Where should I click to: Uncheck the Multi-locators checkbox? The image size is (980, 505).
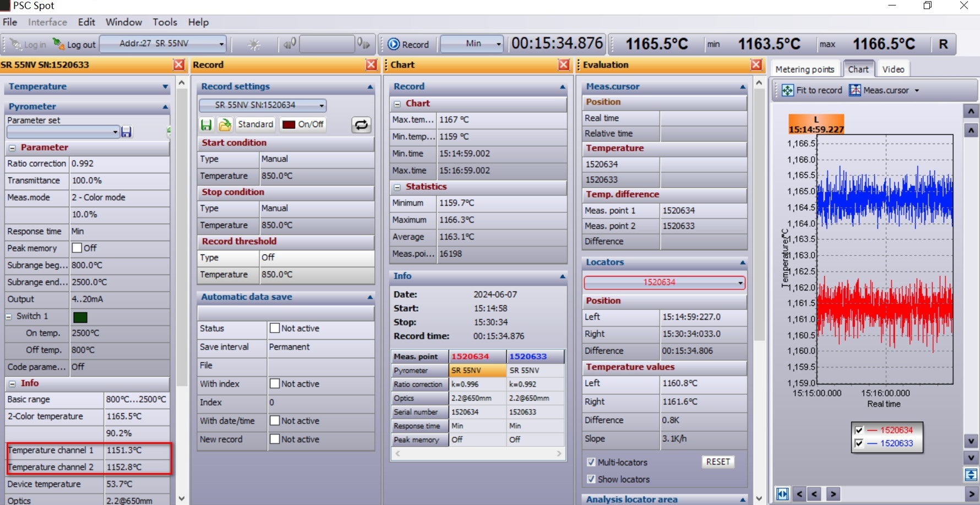(591, 462)
